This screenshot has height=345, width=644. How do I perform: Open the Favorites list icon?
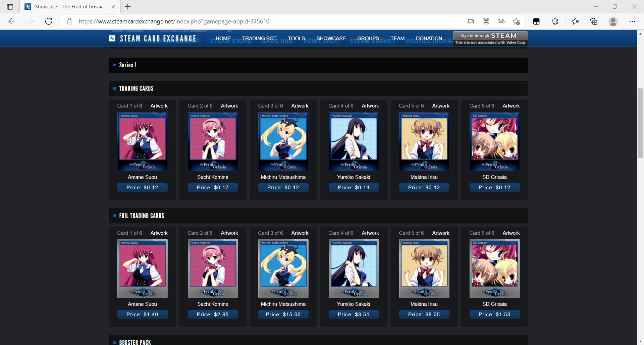point(575,21)
